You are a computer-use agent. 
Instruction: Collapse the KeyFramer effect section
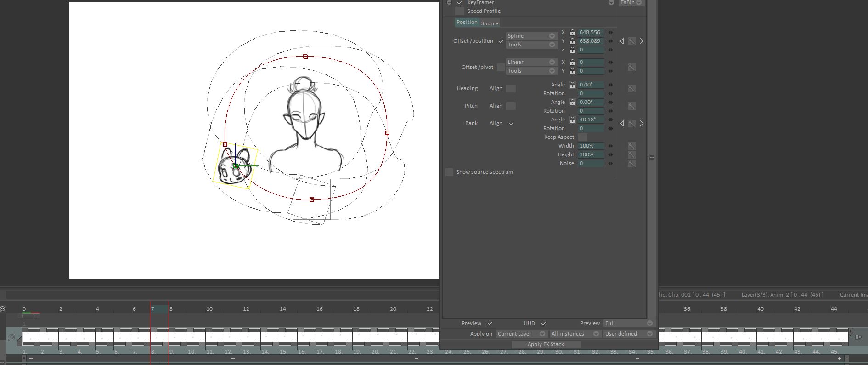coord(449,3)
